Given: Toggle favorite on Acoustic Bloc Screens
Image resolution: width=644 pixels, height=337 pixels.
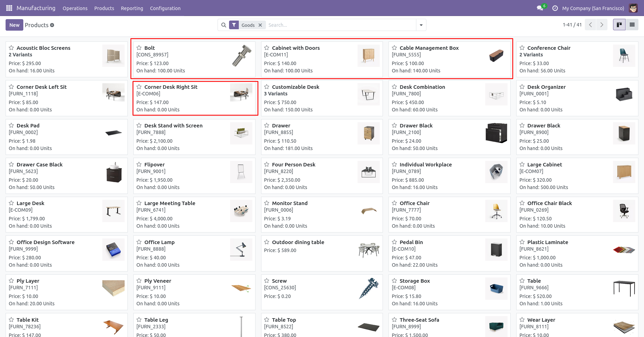Looking at the screenshot, I should pos(11,48).
